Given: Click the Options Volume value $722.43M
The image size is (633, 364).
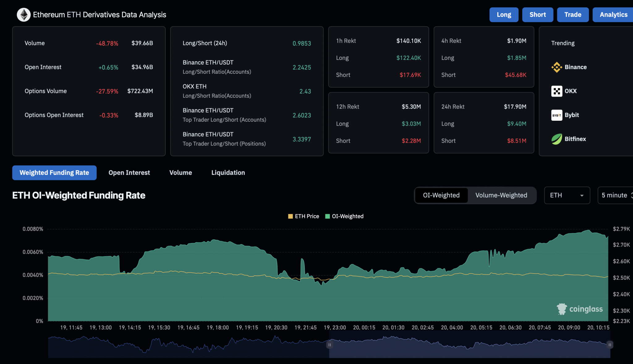Looking at the screenshot, I should (140, 91).
